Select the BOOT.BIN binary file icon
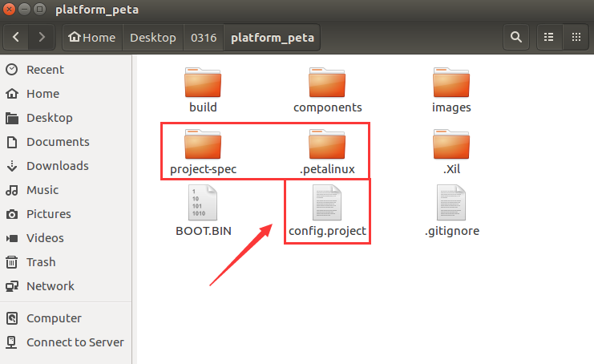 tap(203, 202)
